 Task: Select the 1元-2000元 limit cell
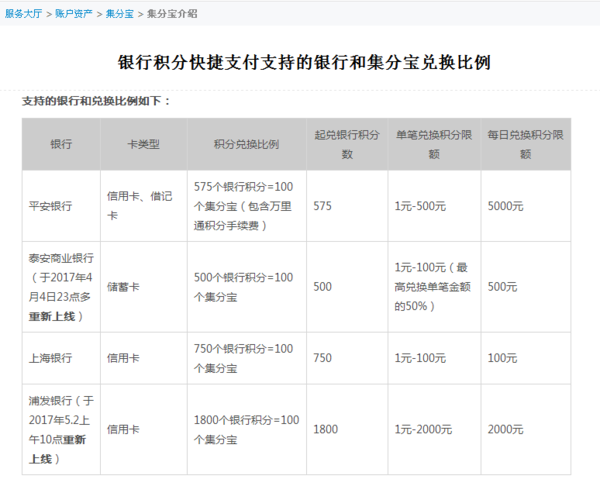434,429
